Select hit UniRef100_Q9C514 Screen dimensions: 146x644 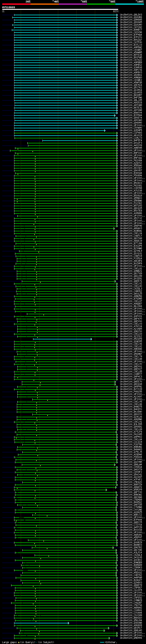(x=131, y=85)
